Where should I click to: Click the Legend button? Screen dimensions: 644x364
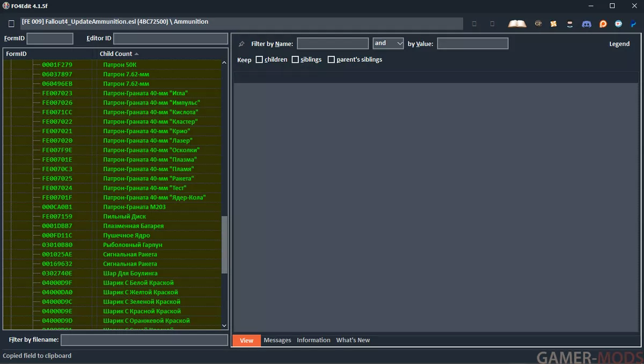pyautogui.click(x=619, y=44)
